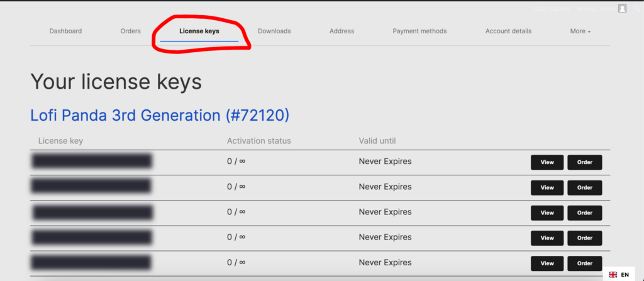Open the Account details tab
Screen dimensions: 644x281
(x=508, y=31)
